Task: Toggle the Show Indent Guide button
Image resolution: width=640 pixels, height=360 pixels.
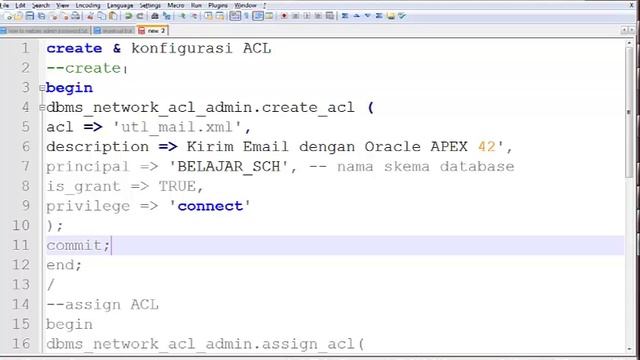Action: point(258,16)
